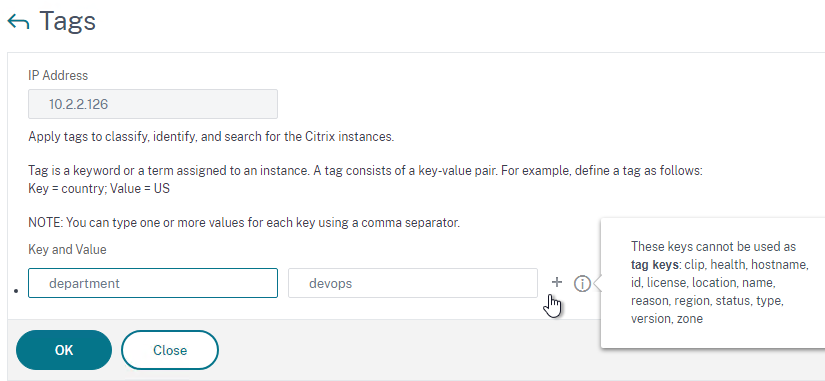This screenshot has height=381, width=825.
Task: Go back using the arrow beside Tags
Action: pyautogui.click(x=18, y=22)
